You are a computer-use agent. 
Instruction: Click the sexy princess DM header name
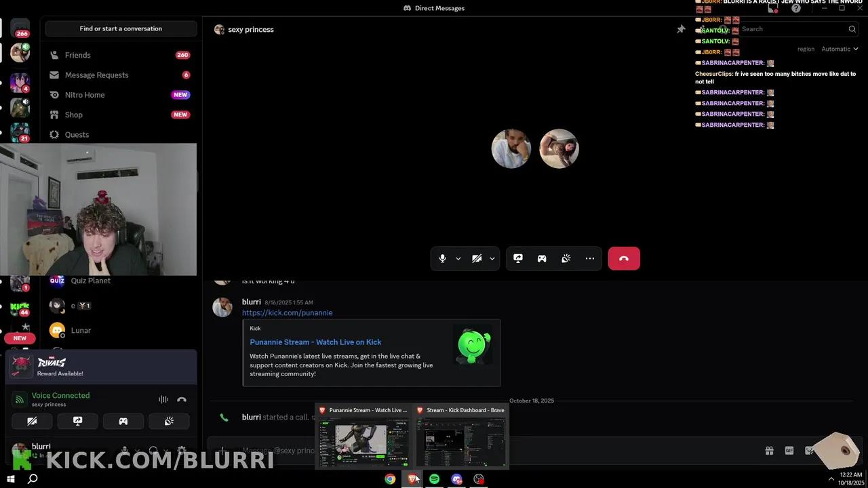251,30
